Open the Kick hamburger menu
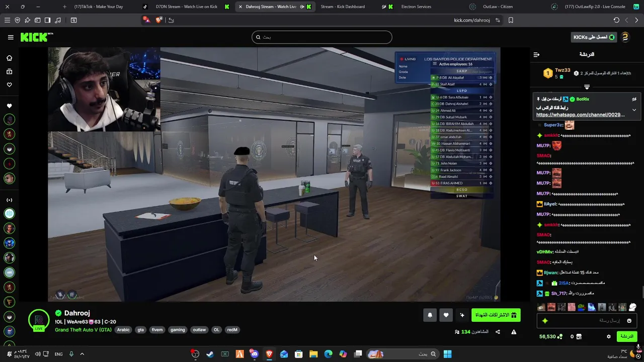The width and height of the screenshot is (644, 362). (x=11, y=37)
